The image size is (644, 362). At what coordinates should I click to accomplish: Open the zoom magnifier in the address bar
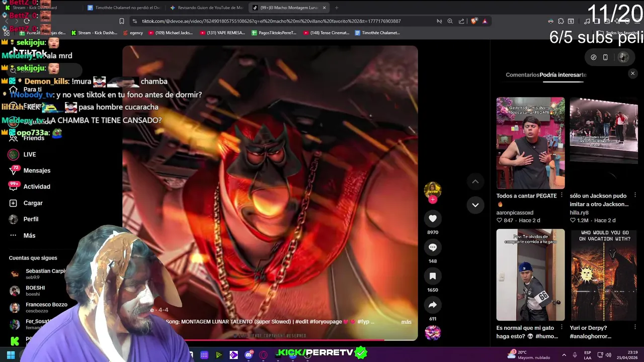450,21
